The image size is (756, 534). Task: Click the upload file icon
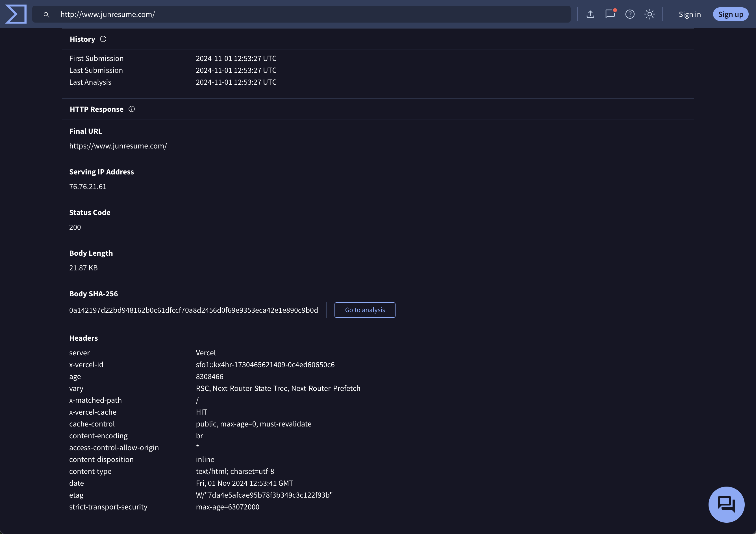(x=590, y=14)
